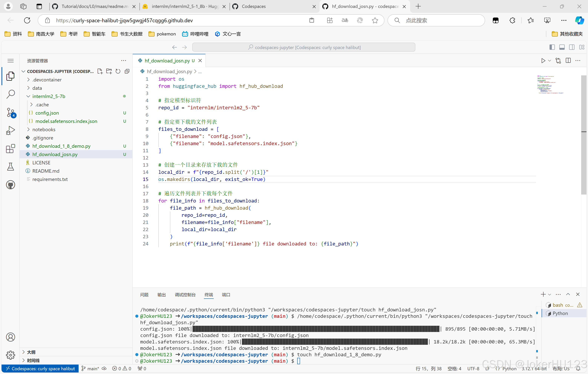Toggle primary side bar visibility

pyautogui.click(x=552, y=47)
